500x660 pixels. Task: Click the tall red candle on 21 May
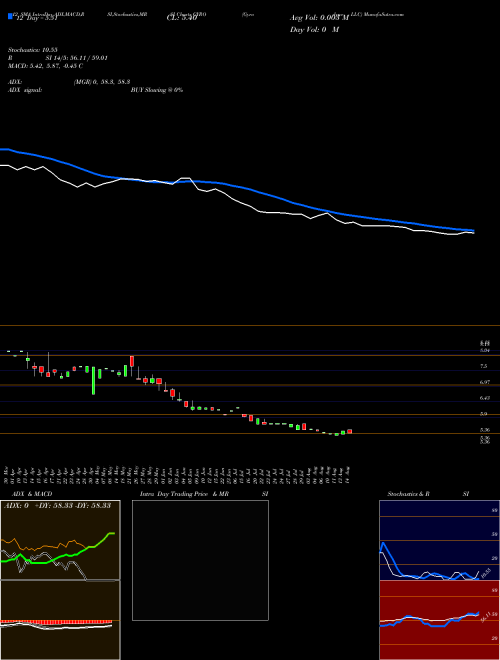[132, 361]
